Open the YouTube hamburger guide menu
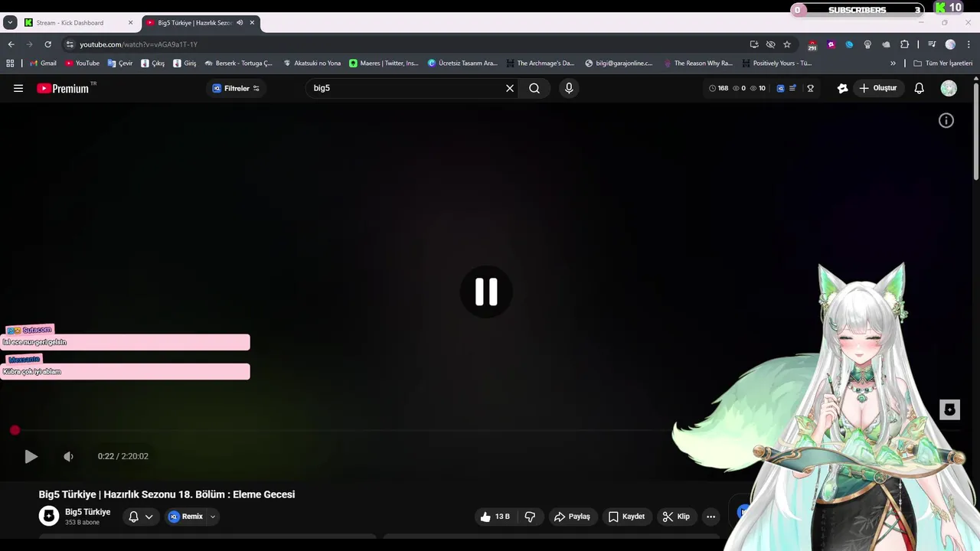The image size is (980, 551). click(x=18, y=88)
